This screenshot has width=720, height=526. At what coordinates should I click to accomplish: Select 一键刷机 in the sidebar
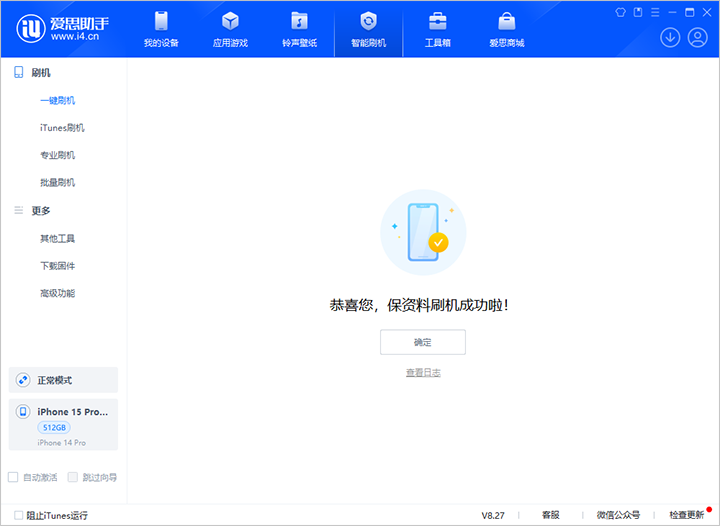click(57, 101)
